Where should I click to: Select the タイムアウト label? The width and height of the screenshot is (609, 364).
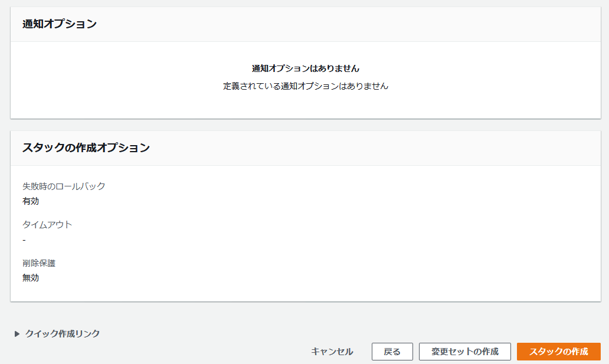pyautogui.click(x=47, y=225)
